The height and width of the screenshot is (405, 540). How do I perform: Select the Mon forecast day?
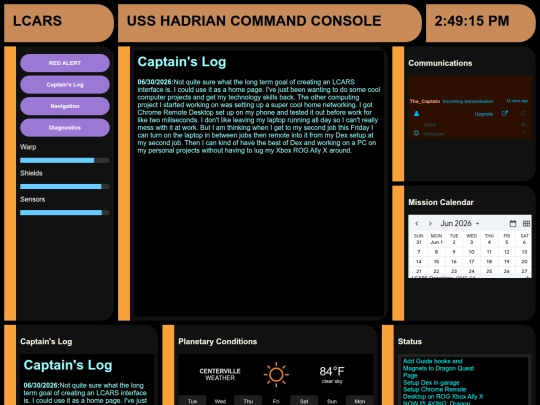tap(360, 401)
